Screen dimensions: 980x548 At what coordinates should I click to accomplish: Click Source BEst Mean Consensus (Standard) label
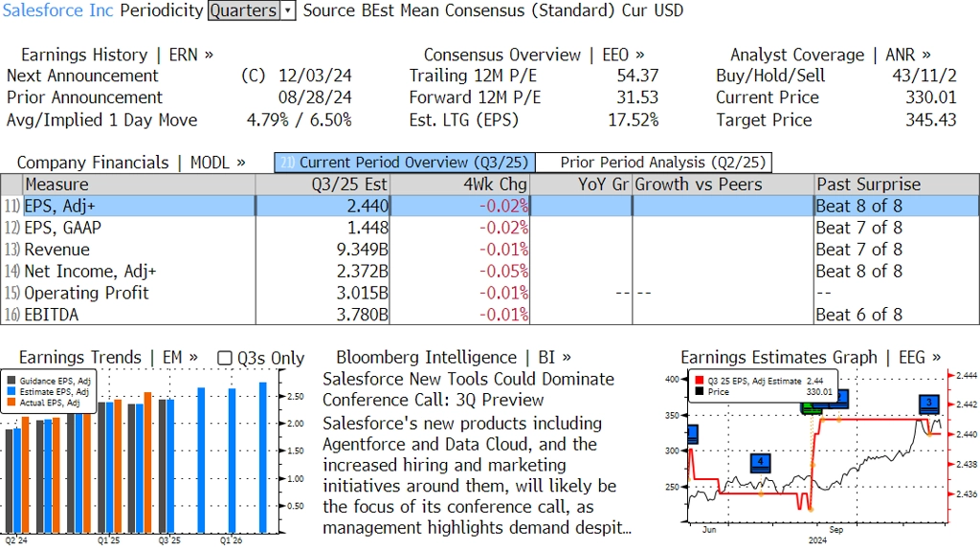click(459, 11)
